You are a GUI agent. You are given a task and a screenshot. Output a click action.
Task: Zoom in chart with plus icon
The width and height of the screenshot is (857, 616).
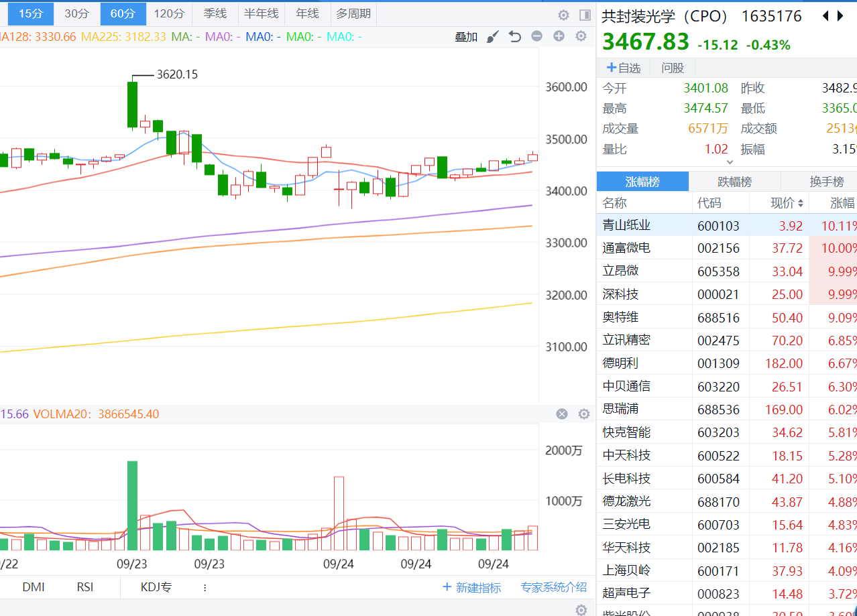coord(559,36)
